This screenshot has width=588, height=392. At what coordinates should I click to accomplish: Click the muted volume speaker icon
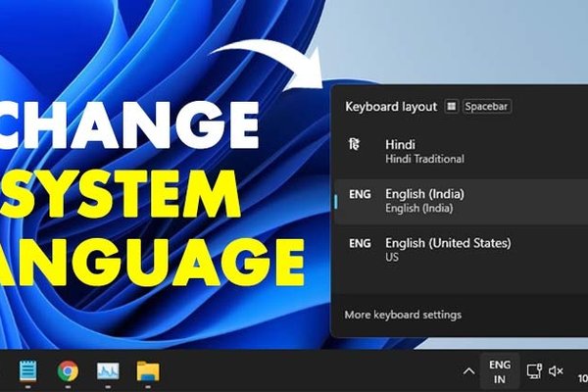556,371
